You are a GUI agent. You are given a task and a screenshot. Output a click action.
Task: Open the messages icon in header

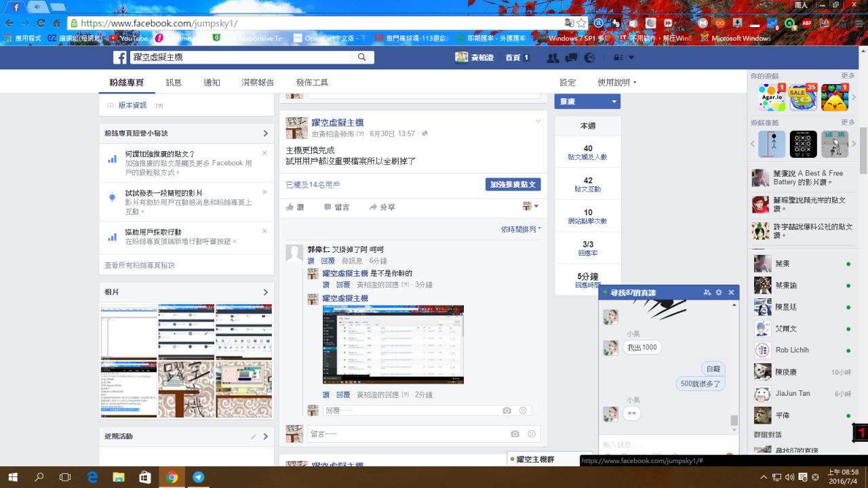pos(572,58)
